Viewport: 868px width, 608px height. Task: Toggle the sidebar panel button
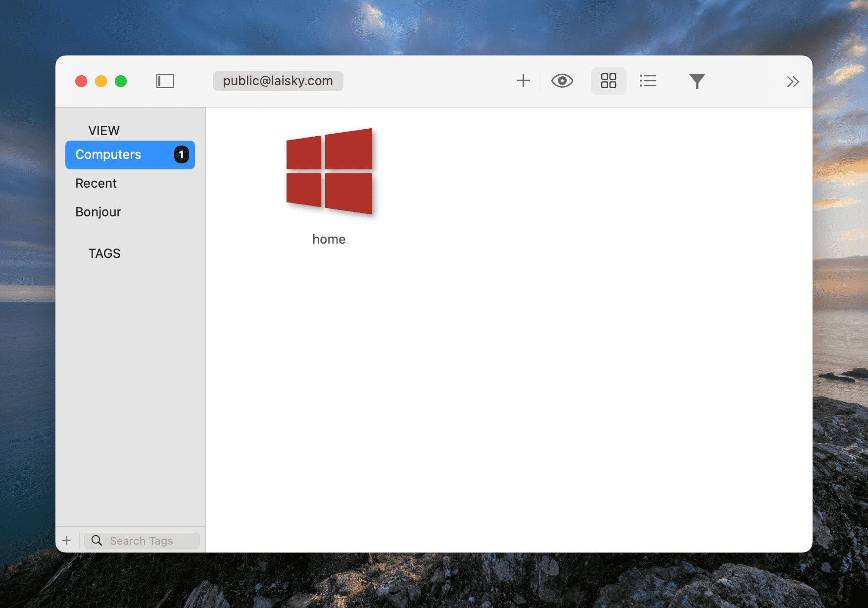point(165,81)
